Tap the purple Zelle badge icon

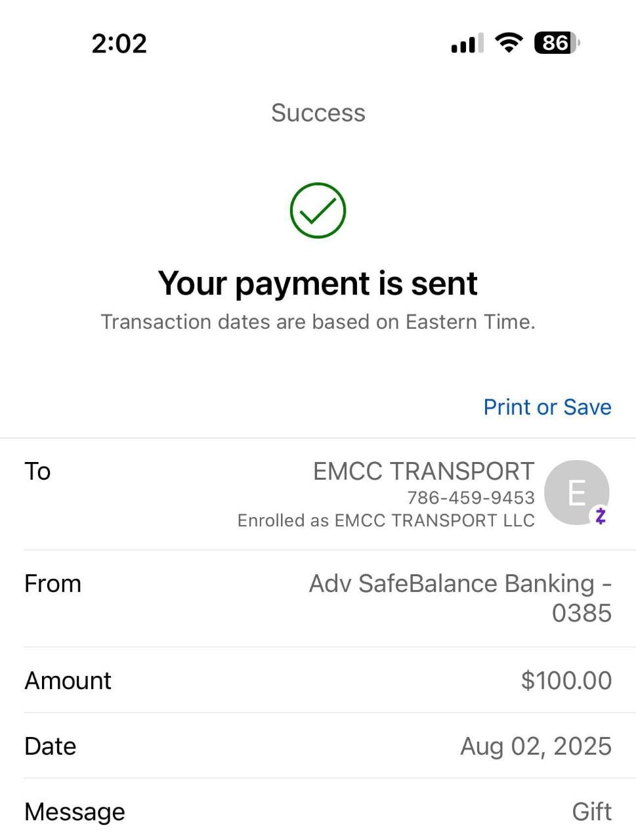tap(600, 516)
